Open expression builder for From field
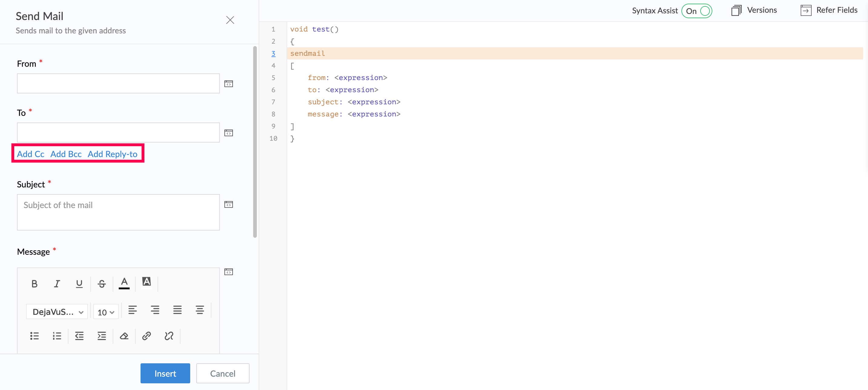868x390 pixels. click(x=229, y=84)
